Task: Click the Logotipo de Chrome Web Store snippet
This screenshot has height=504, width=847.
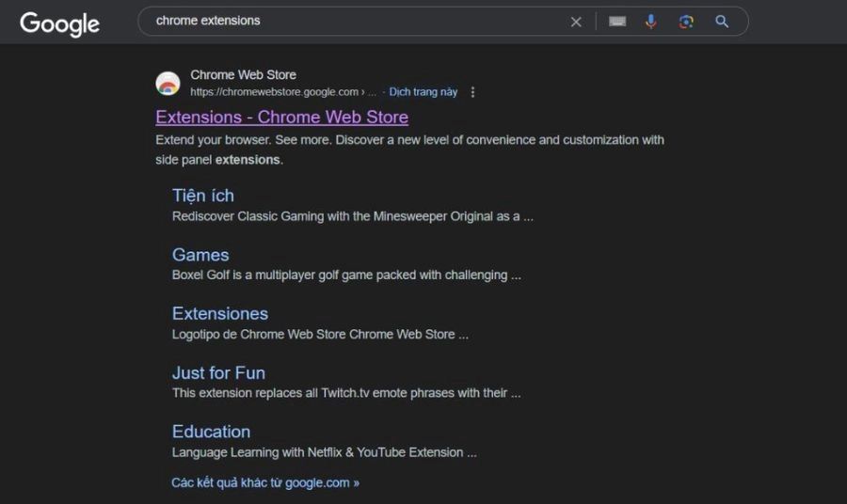Action: pyautogui.click(x=320, y=335)
